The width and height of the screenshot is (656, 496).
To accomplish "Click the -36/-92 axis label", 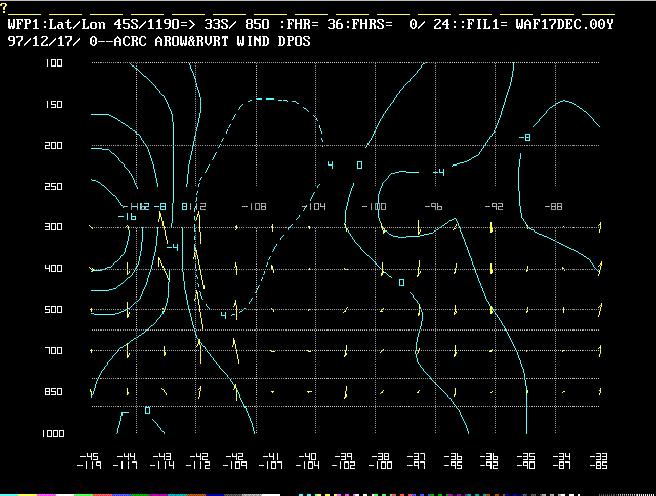I will click(489, 460).
